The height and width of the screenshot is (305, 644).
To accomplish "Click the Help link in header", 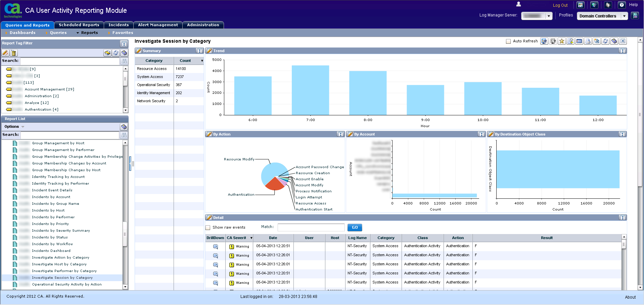I will click(633, 5).
